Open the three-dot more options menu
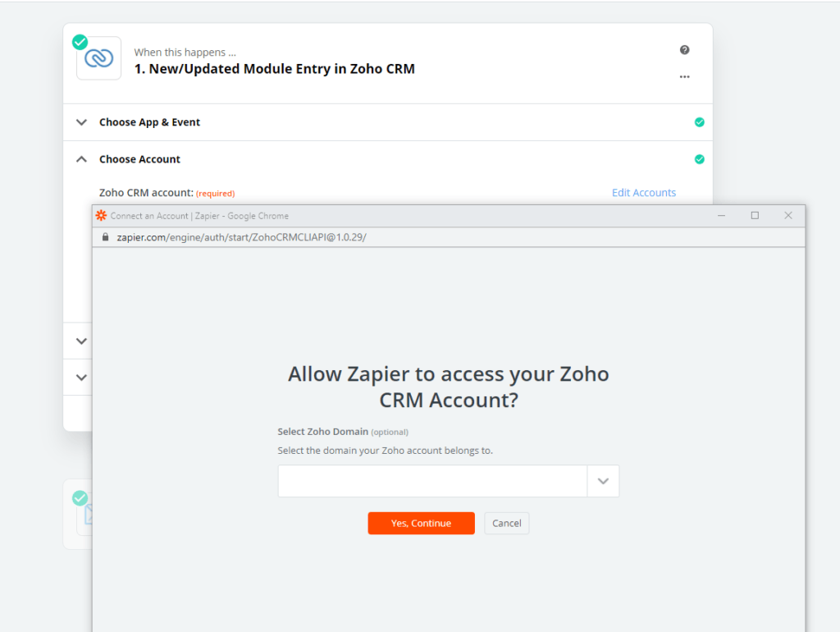 click(685, 76)
